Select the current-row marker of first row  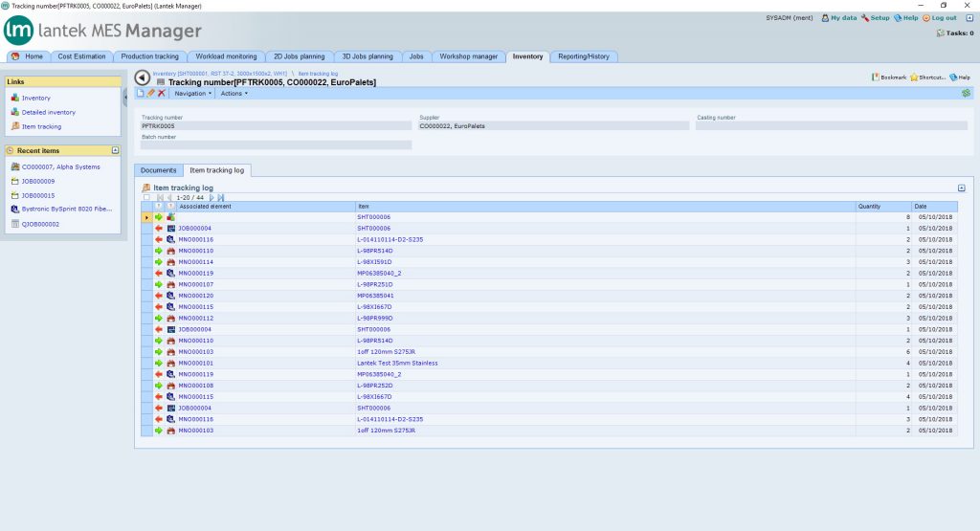(146, 217)
